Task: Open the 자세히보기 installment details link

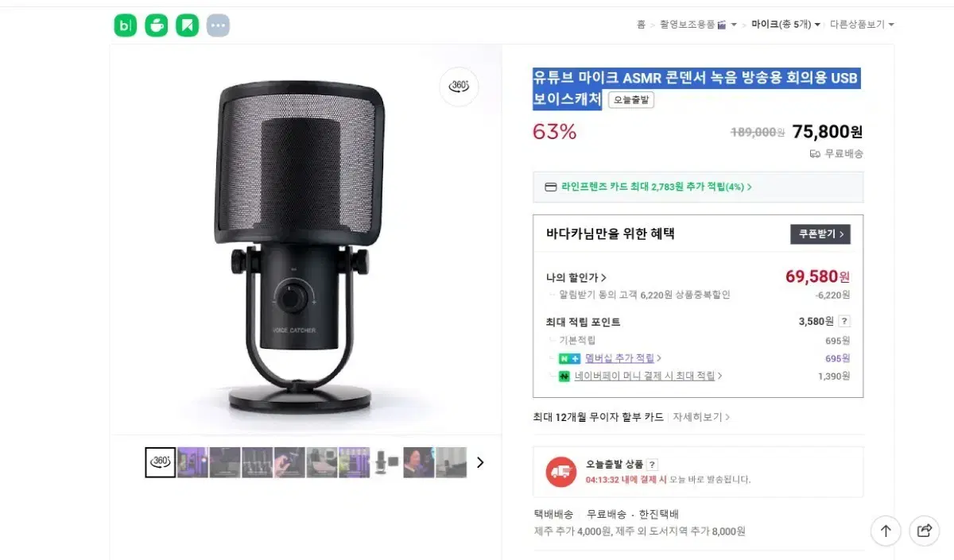Action: (697, 415)
